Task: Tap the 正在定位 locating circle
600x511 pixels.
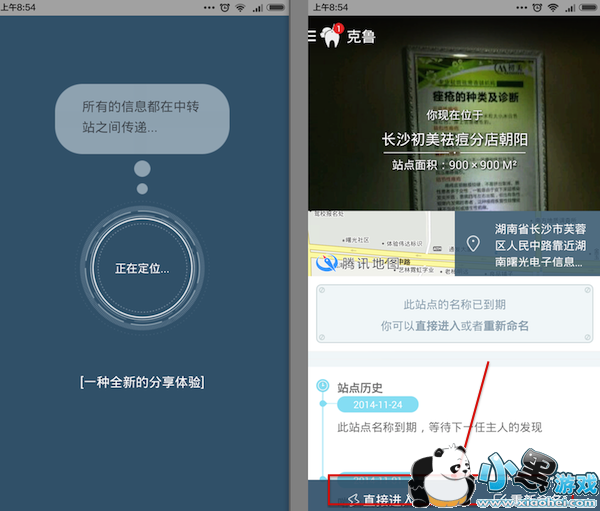Action: tap(142, 268)
